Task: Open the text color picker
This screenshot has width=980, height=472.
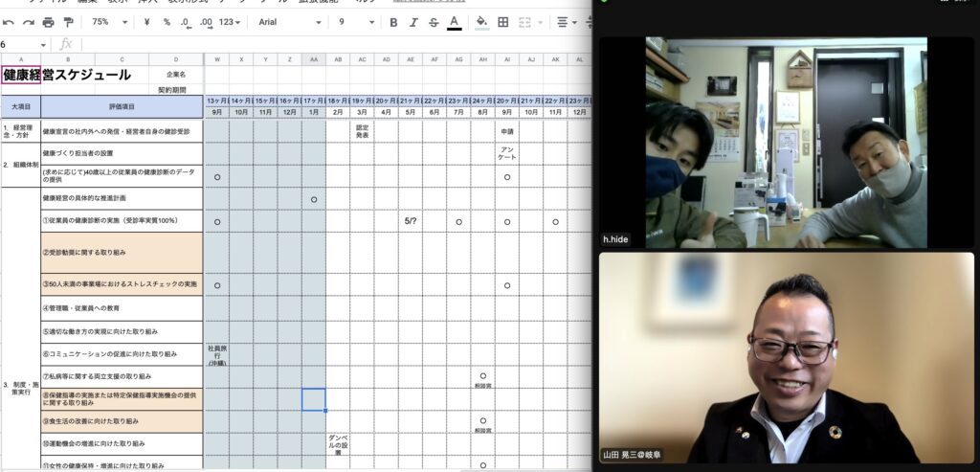Action: (455, 23)
